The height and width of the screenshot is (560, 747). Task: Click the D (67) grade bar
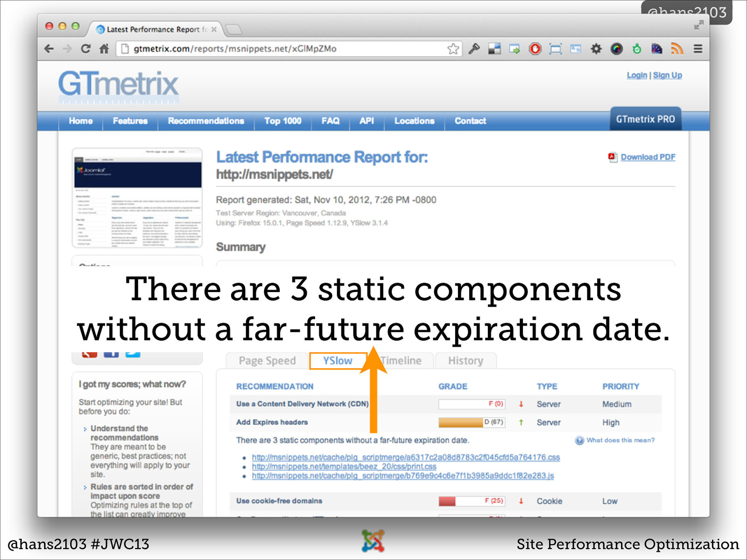click(472, 422)
